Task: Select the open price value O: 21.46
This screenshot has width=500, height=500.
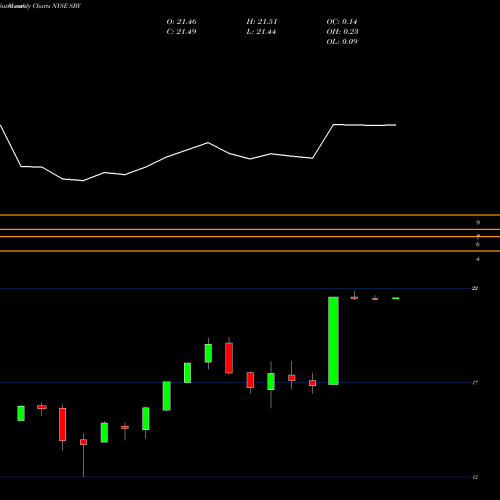Action: click(x=181, y=22)
